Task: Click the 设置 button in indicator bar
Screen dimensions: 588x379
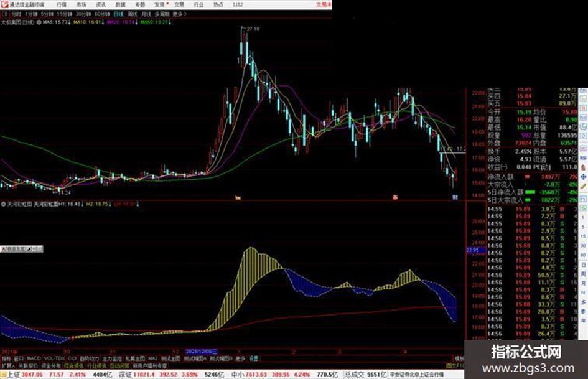Action: pos(253,358)
